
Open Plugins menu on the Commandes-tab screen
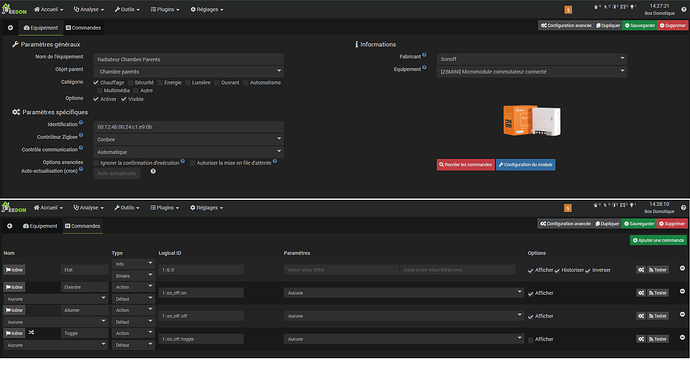point(165,207)
